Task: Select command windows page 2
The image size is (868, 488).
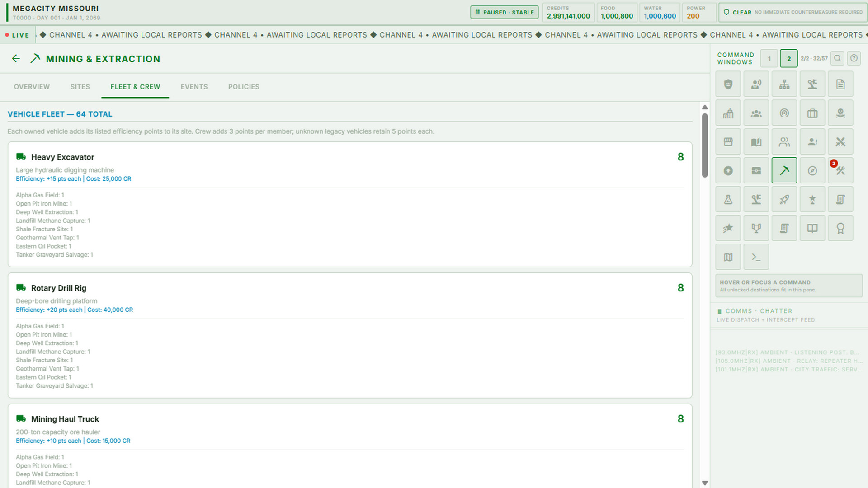Action: pyautogui.click(x=789, y=59)
